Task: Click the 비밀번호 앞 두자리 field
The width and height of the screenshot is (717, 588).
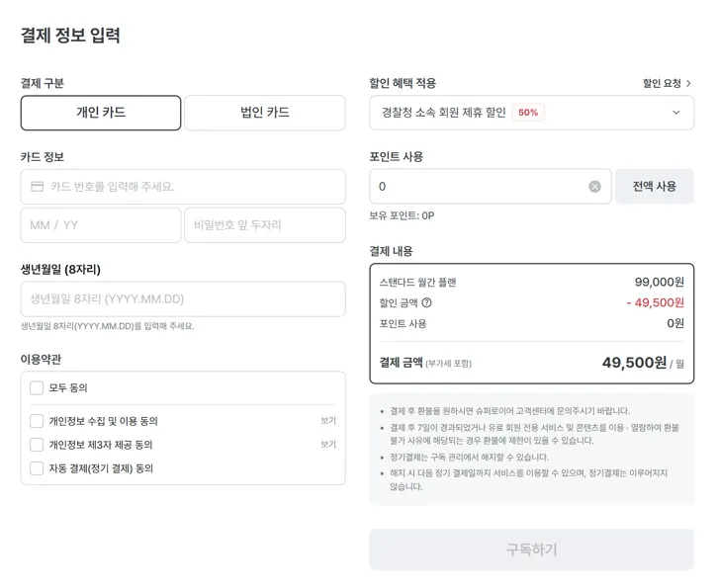Action: coord(264,225)
